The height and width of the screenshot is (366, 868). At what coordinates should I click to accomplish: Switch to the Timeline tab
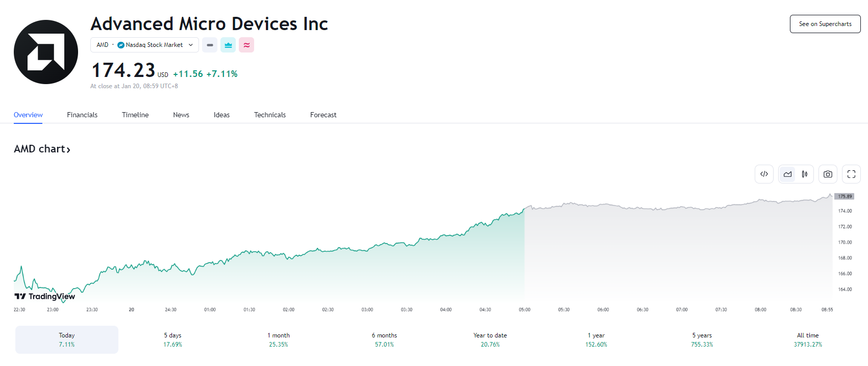(x=135, y=115)
